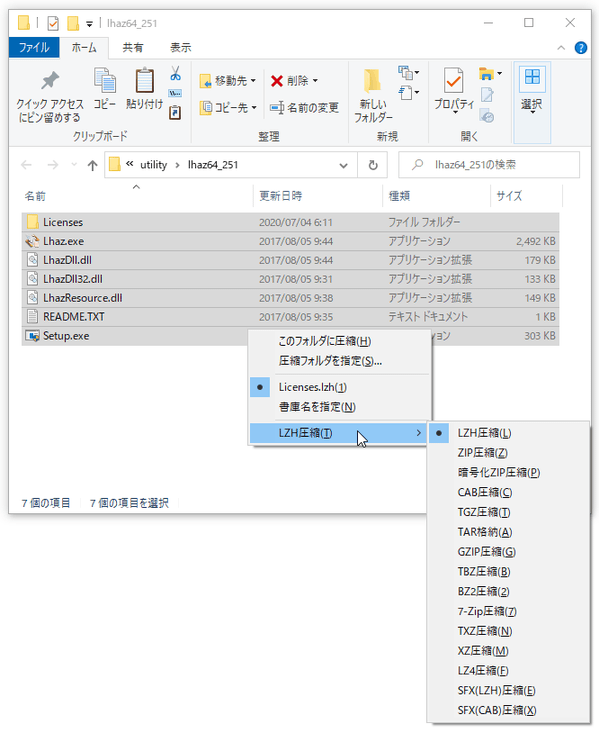Click the Cut scissors icon

click(x=175, y=73)
